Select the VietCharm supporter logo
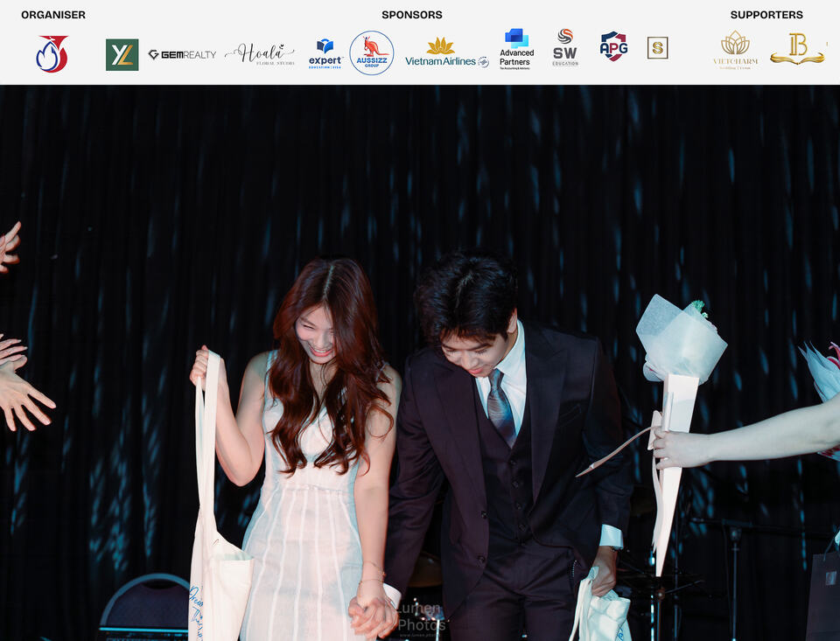Image resolution: width=840 pixels, height=641 pixels. [736, 50]
